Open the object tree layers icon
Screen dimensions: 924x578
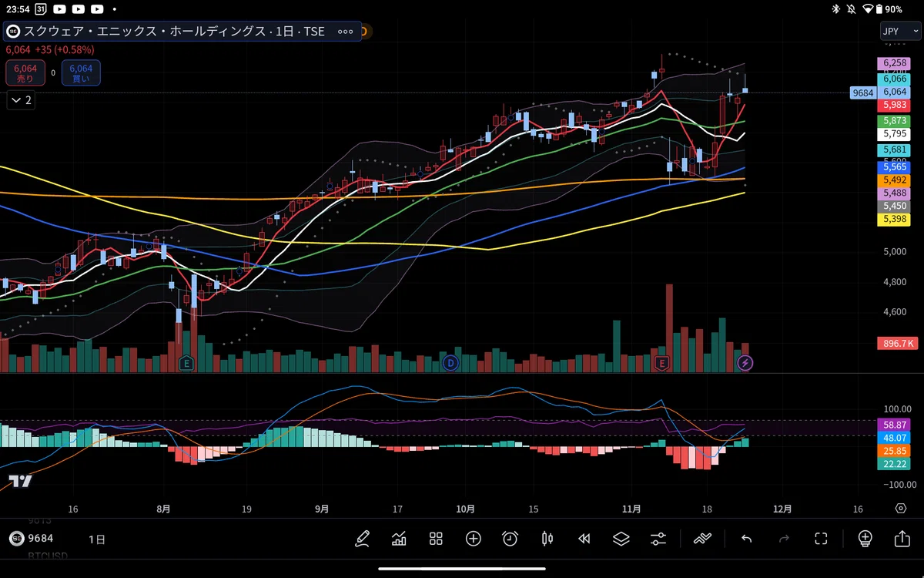click(621, 539)
